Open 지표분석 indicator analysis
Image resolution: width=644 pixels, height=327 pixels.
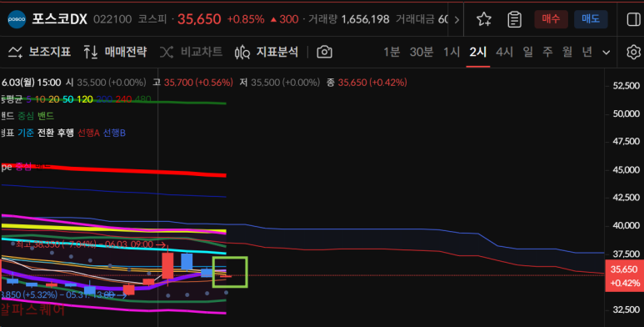coord(267,53)
